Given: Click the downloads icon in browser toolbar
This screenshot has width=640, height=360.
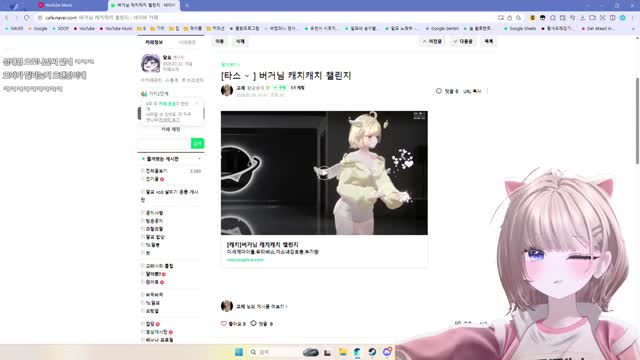Looking at the screenshot, I should click(582, 18).
